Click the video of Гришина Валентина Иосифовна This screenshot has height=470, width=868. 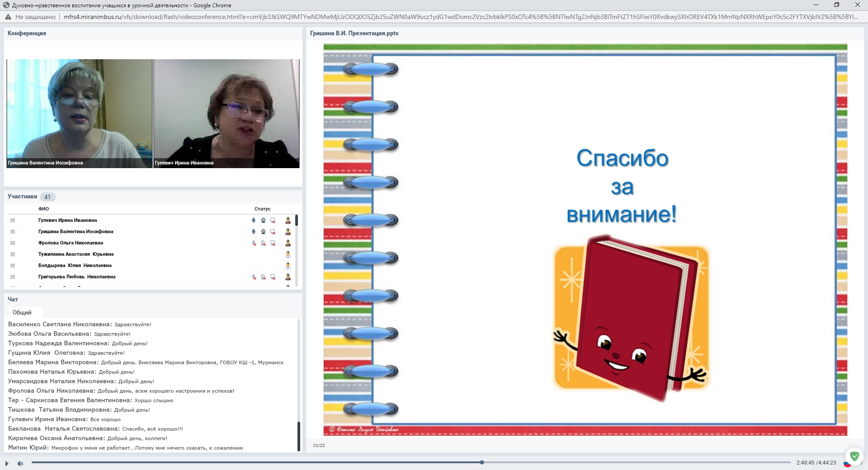(80, 113)
